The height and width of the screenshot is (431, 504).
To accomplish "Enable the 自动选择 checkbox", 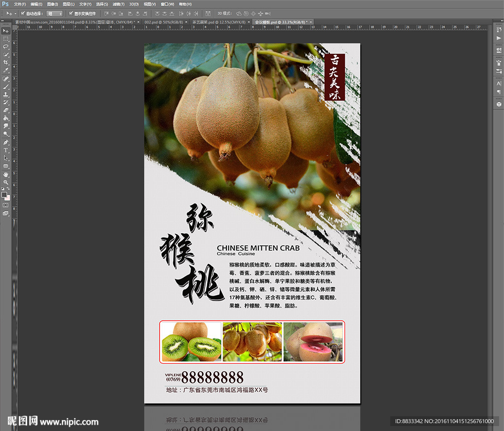I will pyautogui.click(x=22, y=13).
